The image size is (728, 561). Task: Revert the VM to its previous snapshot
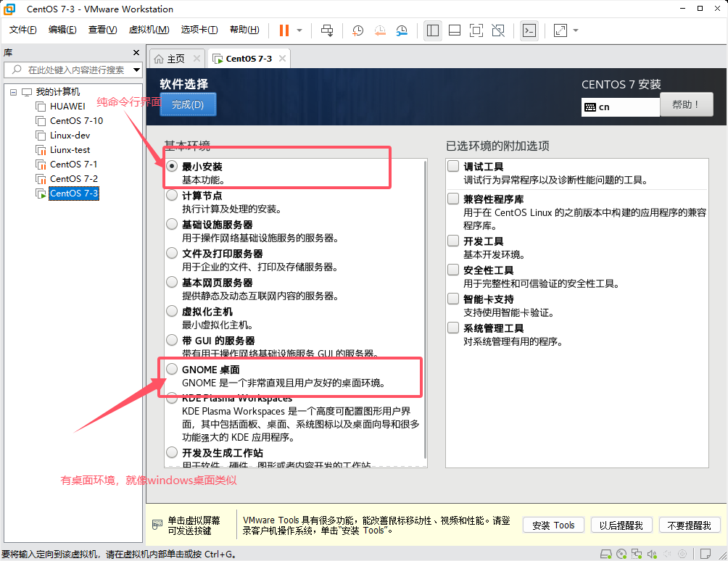click(x=380, y=30)
